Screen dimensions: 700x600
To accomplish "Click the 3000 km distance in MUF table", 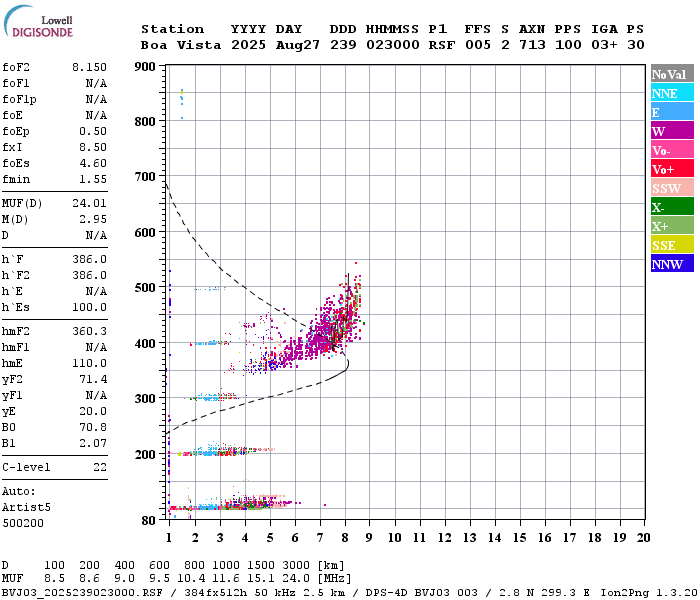I will (x=296, y=566).
